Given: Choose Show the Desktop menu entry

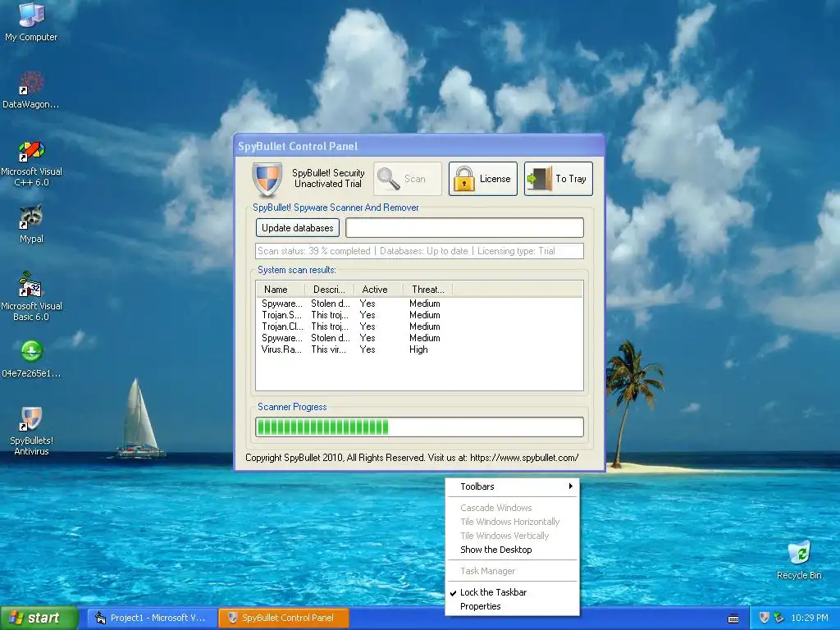Looking at the screenshot, I should pos(512,550).
